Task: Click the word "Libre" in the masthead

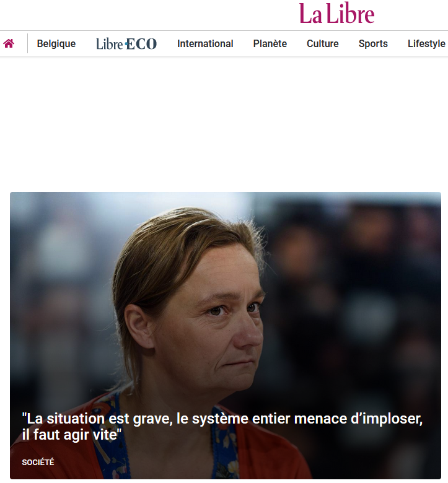Action: click(x=351, y=14)
